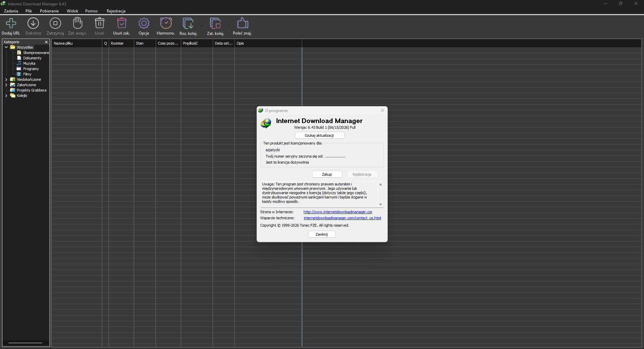This screenshot has height=349, width=644.
Task: Select the Filmy category icon
Action: (19, 74)
